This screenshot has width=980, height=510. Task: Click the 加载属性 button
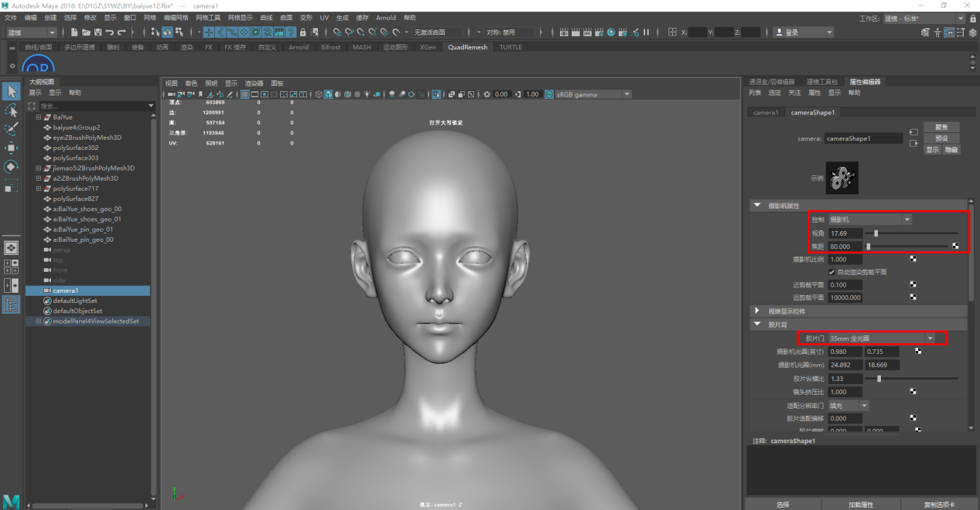pyautogui.click(x=860, y=504)
